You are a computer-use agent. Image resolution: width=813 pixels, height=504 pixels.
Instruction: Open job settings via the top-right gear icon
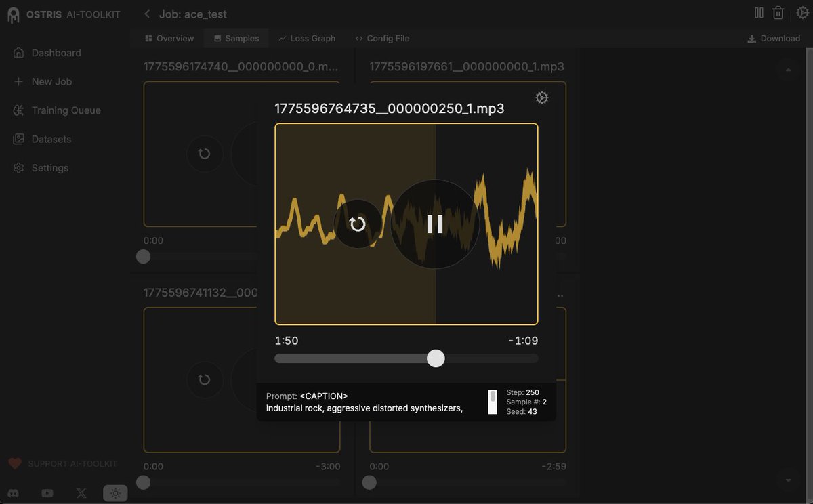click(802, 13)
